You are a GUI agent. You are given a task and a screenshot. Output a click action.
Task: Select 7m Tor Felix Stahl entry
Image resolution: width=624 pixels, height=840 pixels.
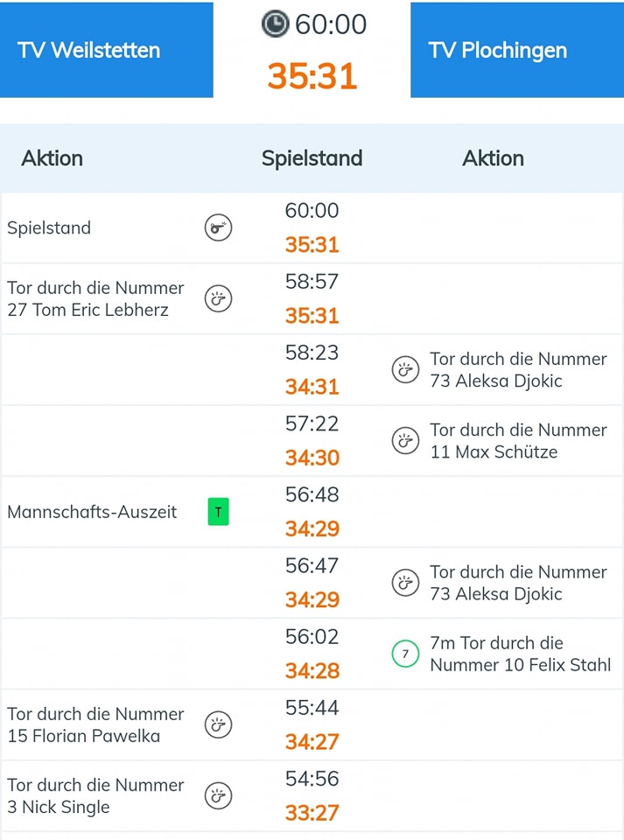coord(520,654)
